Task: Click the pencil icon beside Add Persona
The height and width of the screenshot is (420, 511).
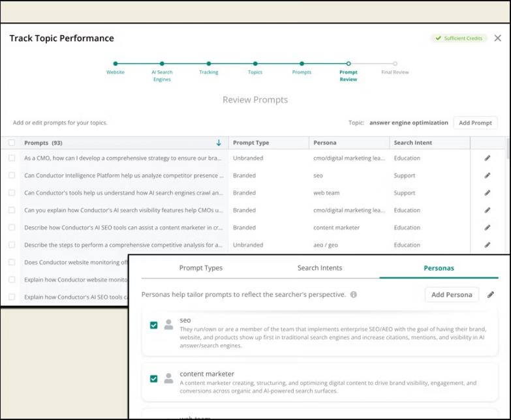Action: click(491, 295)
